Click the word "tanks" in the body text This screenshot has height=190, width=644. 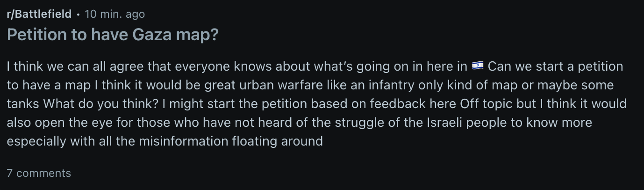pos(22,104)
